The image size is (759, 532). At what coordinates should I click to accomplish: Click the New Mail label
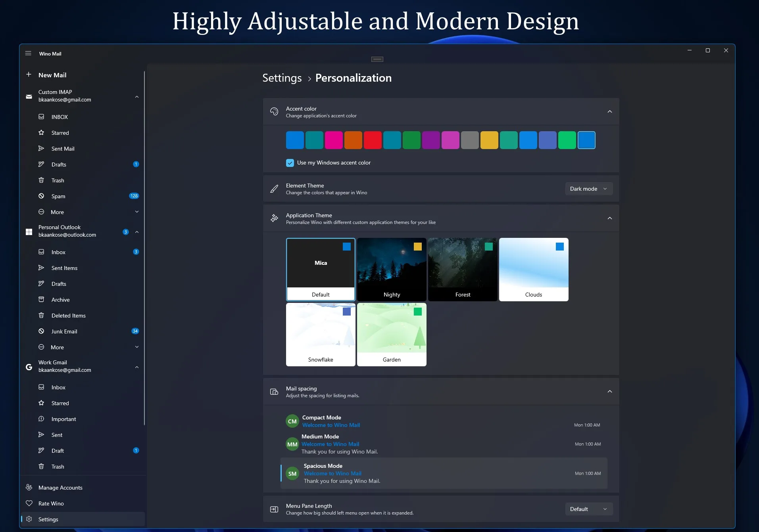(52, 75)
